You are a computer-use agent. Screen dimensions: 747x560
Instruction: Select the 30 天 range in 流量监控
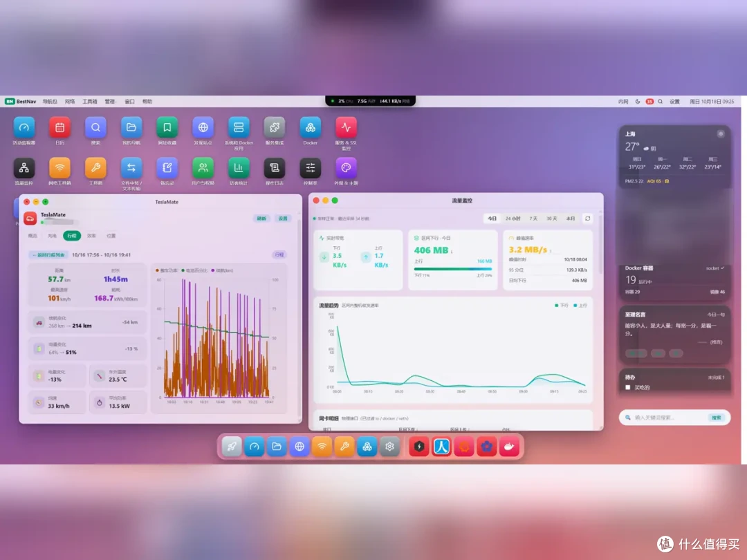pos(552,218)
